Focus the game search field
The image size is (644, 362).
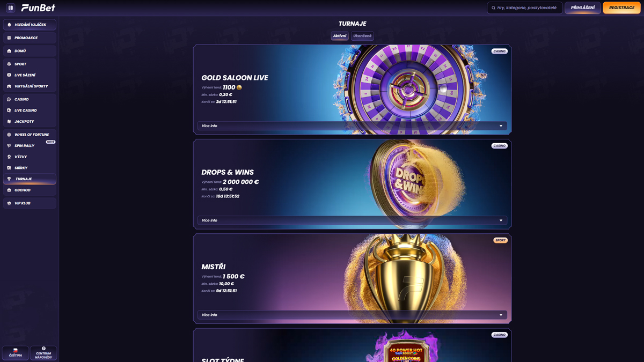tap(525, 8)
